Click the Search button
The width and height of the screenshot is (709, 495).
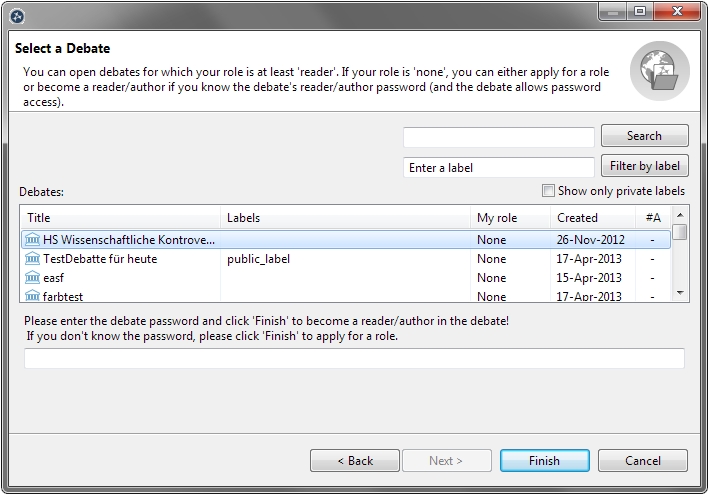point(644,136)
